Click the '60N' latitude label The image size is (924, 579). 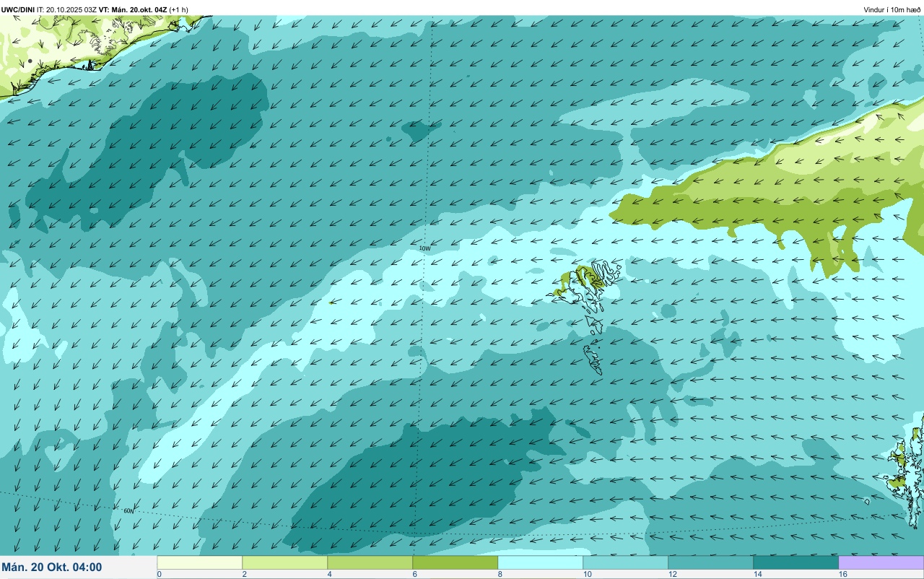click(128, 511)
